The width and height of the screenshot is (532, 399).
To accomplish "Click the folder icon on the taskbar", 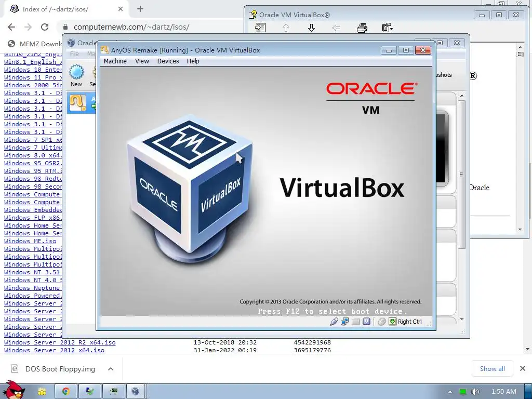I will [x=42, y=392].
